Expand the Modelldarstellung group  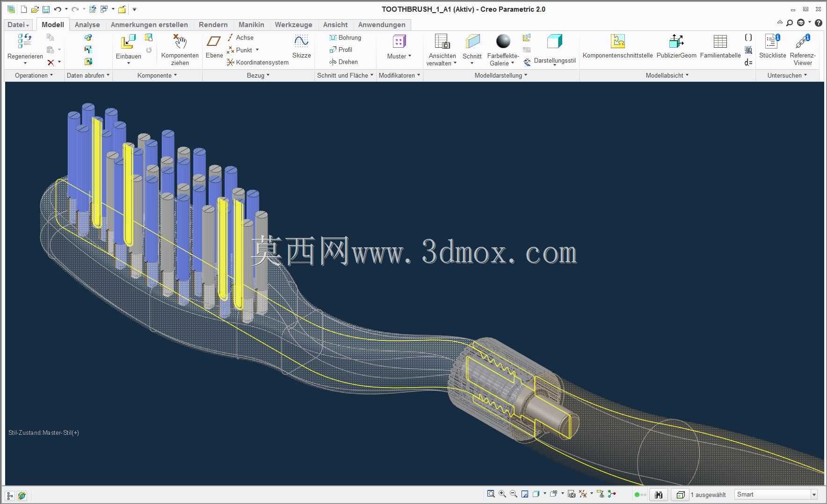[x=501, y=75]
